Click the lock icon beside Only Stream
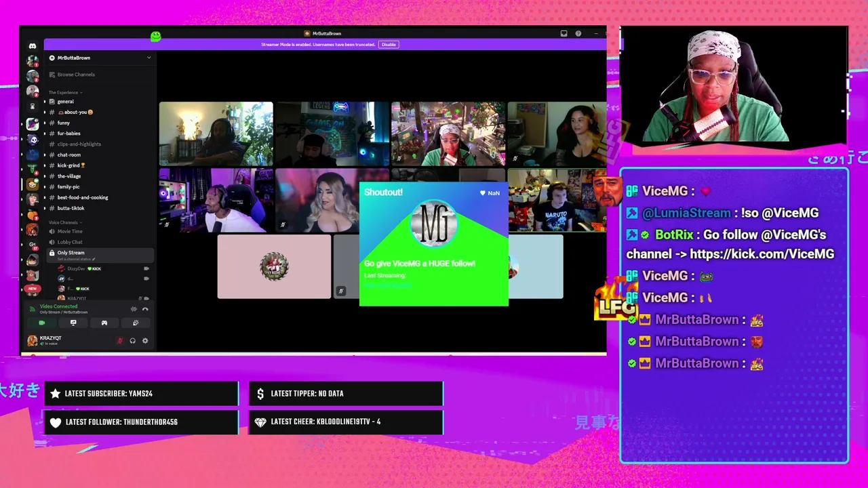The image size is (868, 488). coord(52,253)
